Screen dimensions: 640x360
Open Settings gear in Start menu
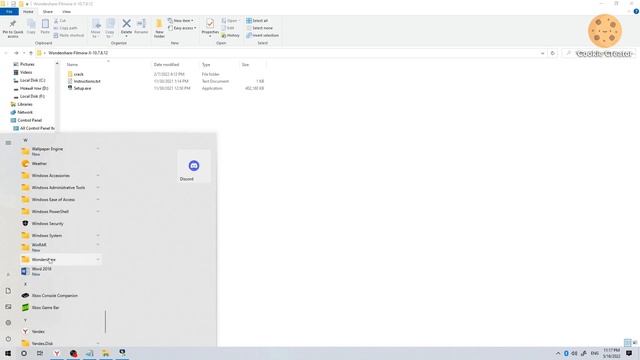click(8, 323)
